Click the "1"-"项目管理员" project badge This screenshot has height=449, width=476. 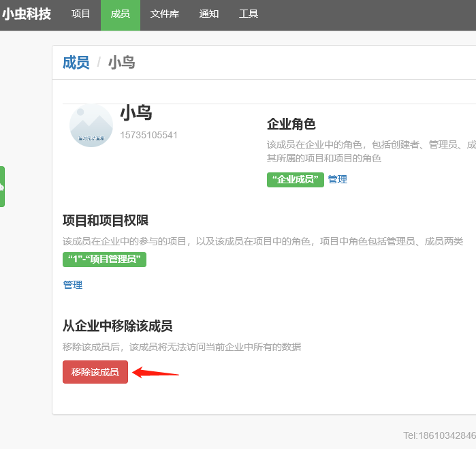tap(104, 260)
